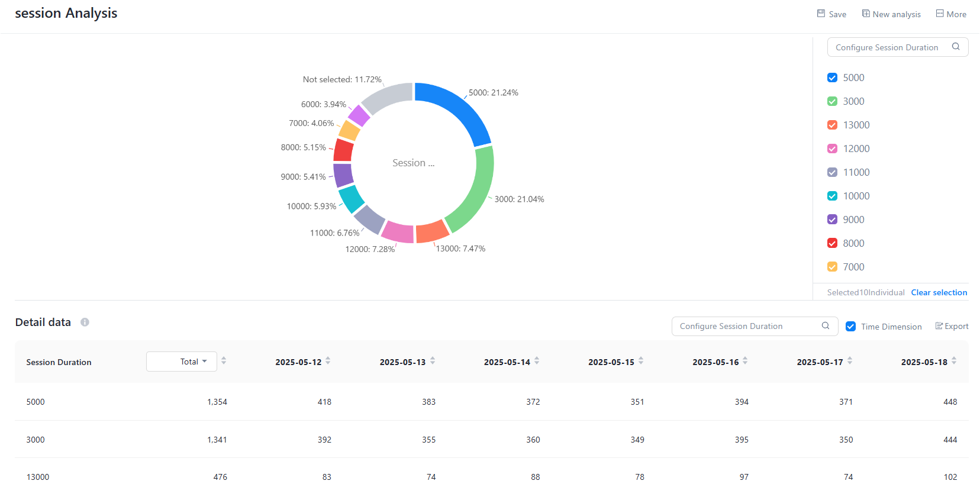Click the Save icon

click(821, 14)
